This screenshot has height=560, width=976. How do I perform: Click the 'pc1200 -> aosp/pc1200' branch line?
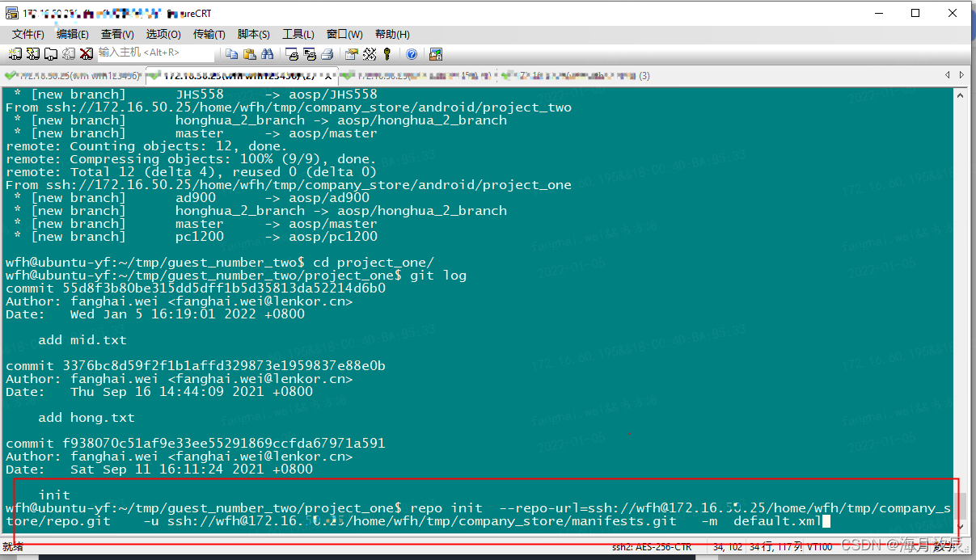click(x=196, y=236)
